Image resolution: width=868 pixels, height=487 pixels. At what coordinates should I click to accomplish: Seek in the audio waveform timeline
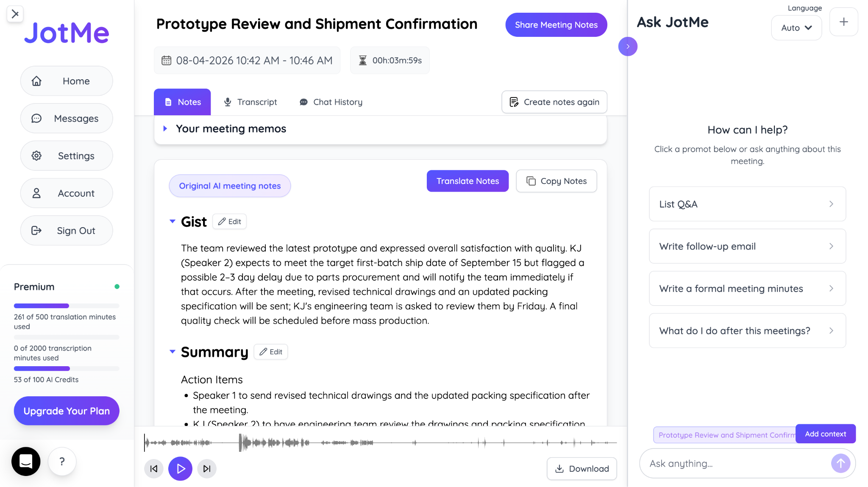(380, 442)
